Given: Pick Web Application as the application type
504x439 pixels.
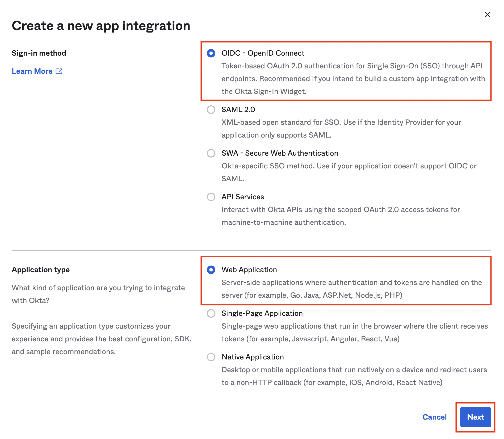Looking at the screenshot, I should [x=211, y=270].
